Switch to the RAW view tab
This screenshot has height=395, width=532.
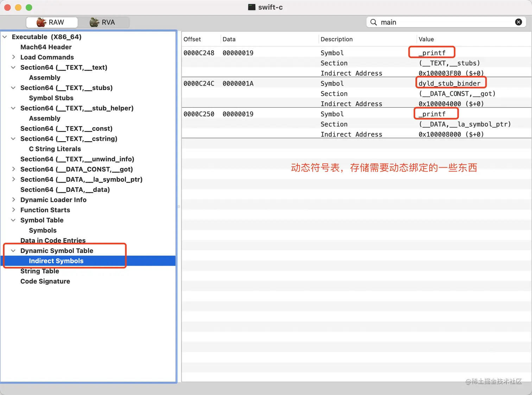(52, 22)
